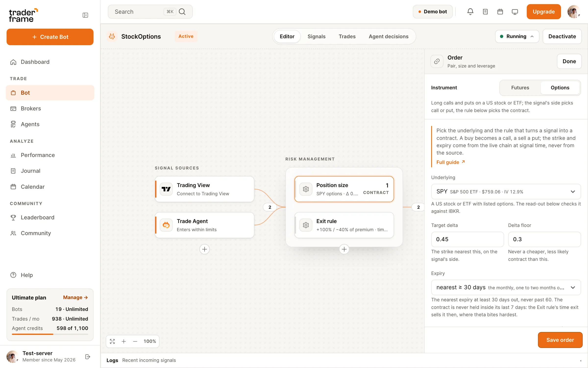This screenshot has width=588, height=368.
Task: Click the Trading View logo icon
Action: click(166, 189)
